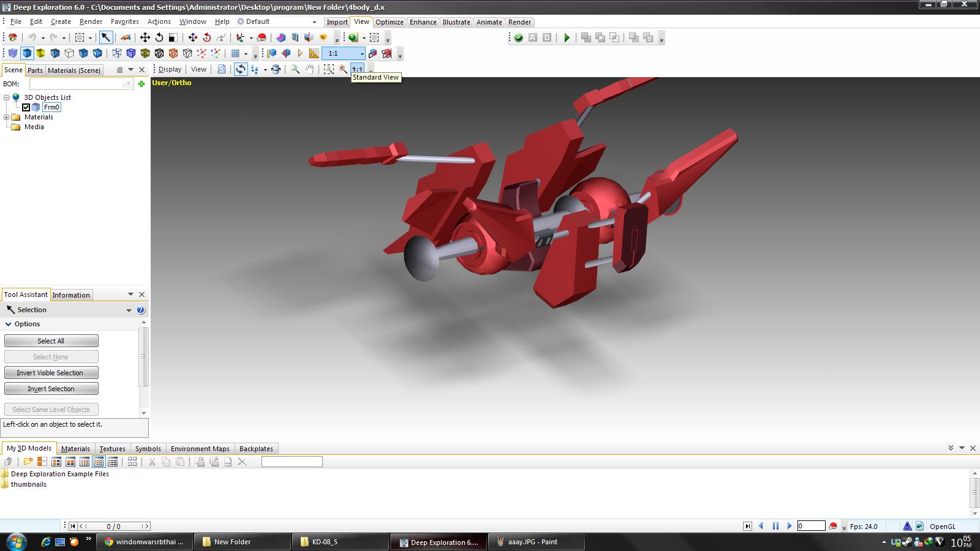This screenshot has height=551, width=980.
Task: Click the green play arrow in toolbar
Action: 567,37
